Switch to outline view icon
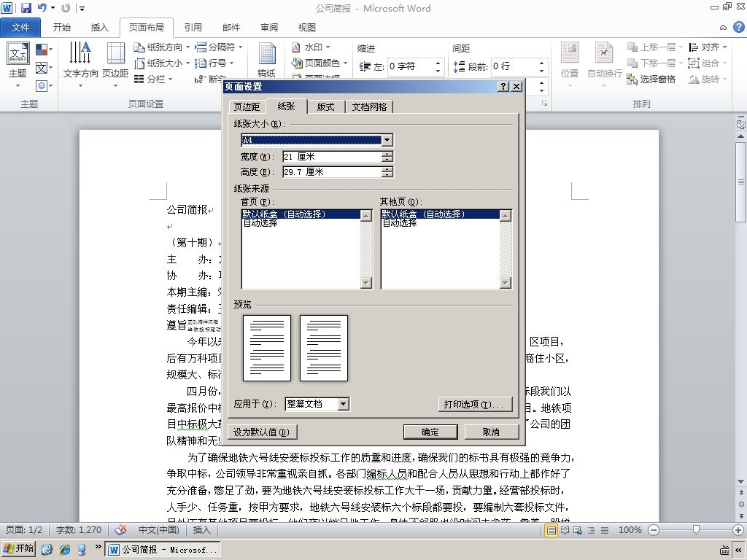Image resolution: width=747 pixels, height=560 pixels. pos(591,530)
